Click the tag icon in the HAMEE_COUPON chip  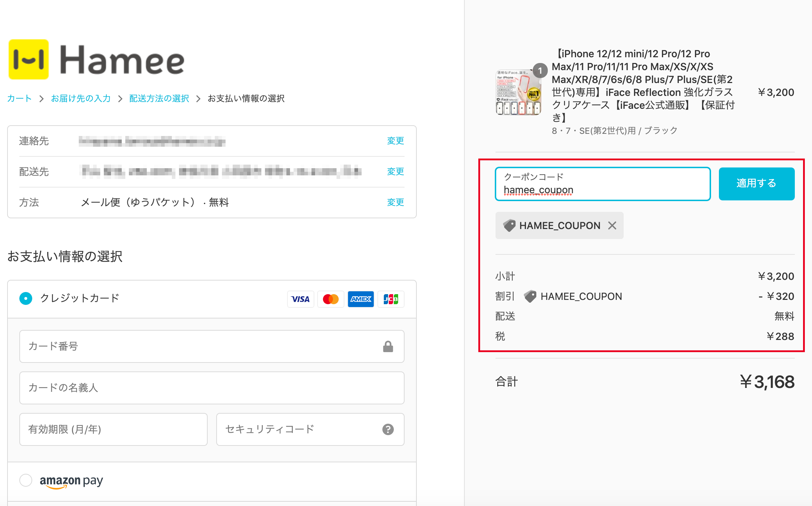click(x=509, y=225)
